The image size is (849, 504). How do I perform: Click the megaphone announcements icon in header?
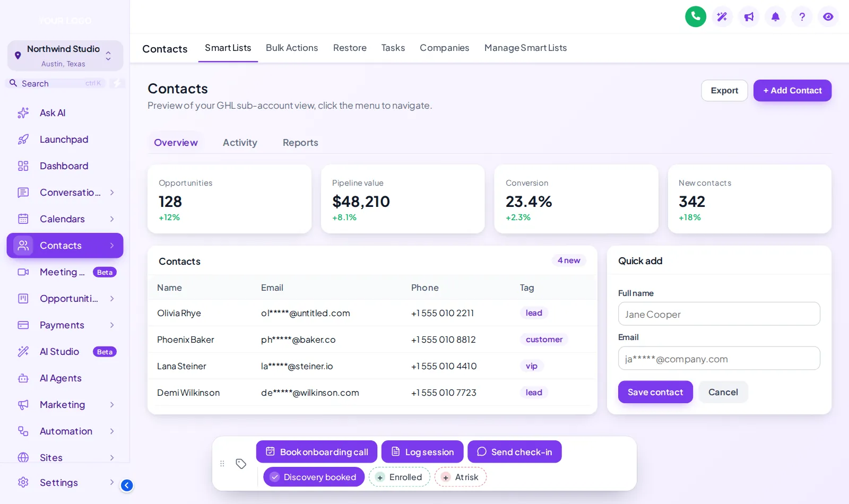coord(749,17)
